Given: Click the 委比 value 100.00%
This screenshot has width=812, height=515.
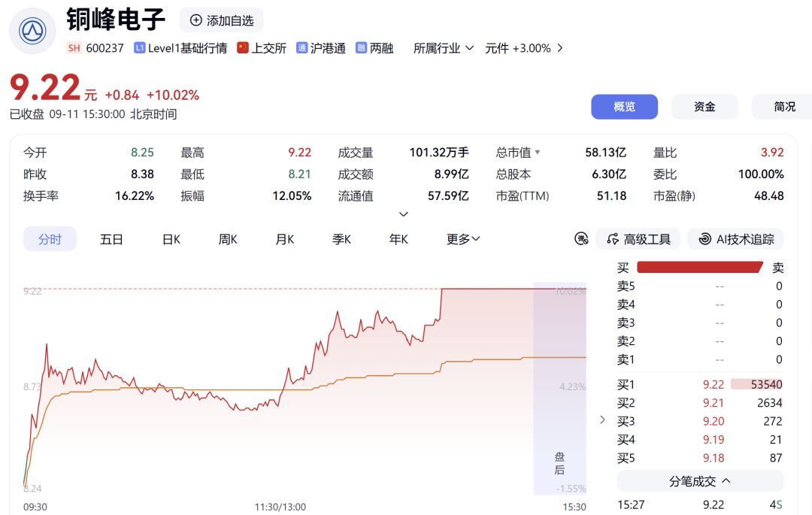Looking at the screenshot, I should click(761, 174).
